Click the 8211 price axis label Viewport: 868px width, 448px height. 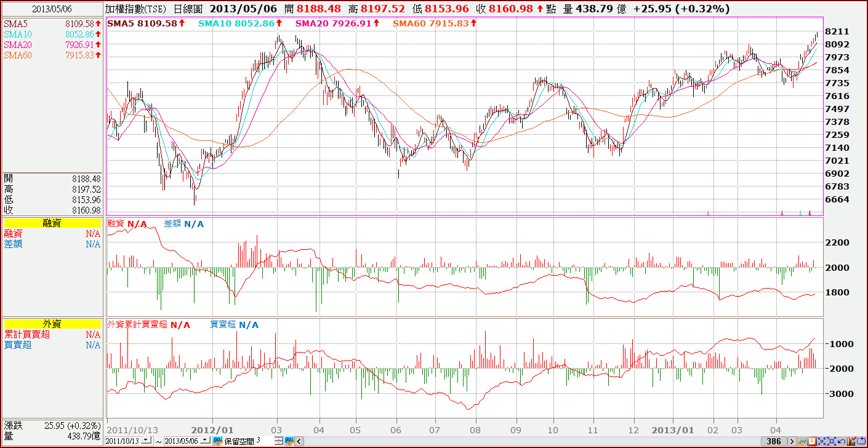tap(838, 31)
